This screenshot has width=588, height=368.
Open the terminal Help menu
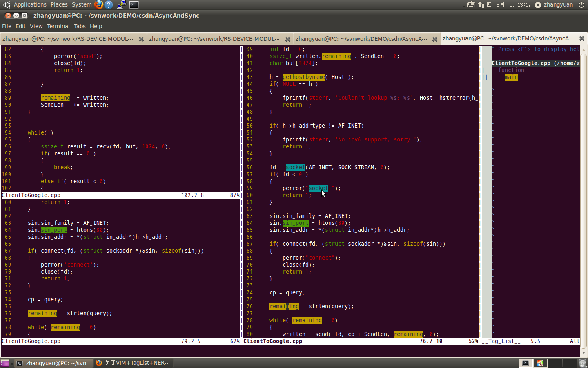(96, 26)
